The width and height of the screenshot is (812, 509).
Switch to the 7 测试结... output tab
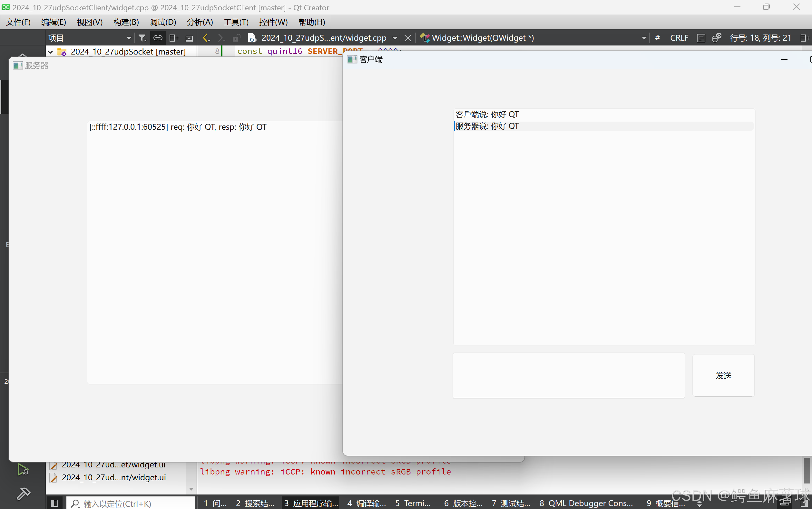coord(511,503)
